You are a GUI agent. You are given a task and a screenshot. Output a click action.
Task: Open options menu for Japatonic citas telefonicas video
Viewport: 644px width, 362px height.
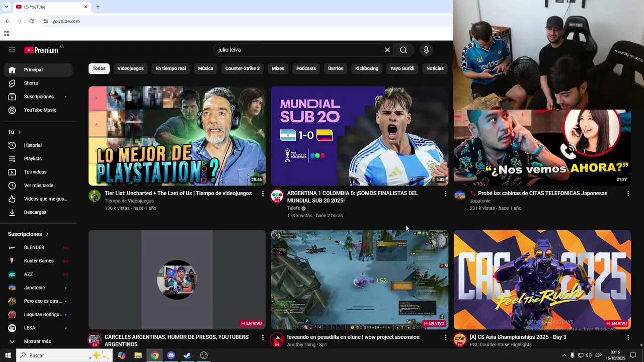628,194
